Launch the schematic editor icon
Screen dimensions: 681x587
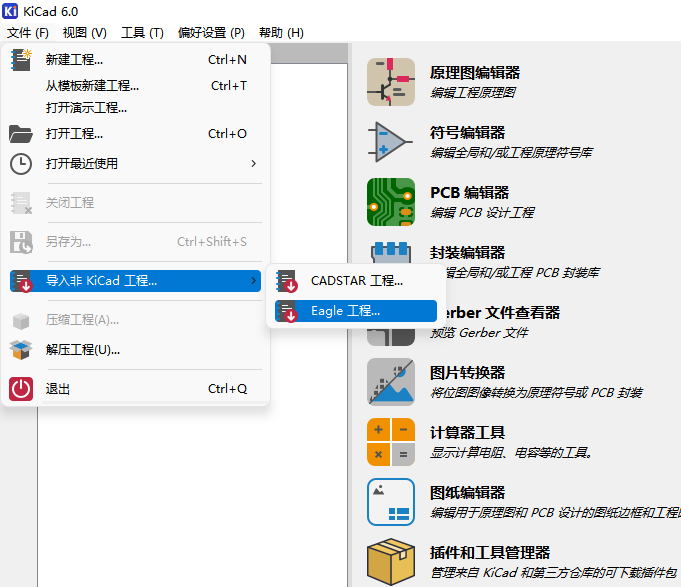click(x=391, y=82)
